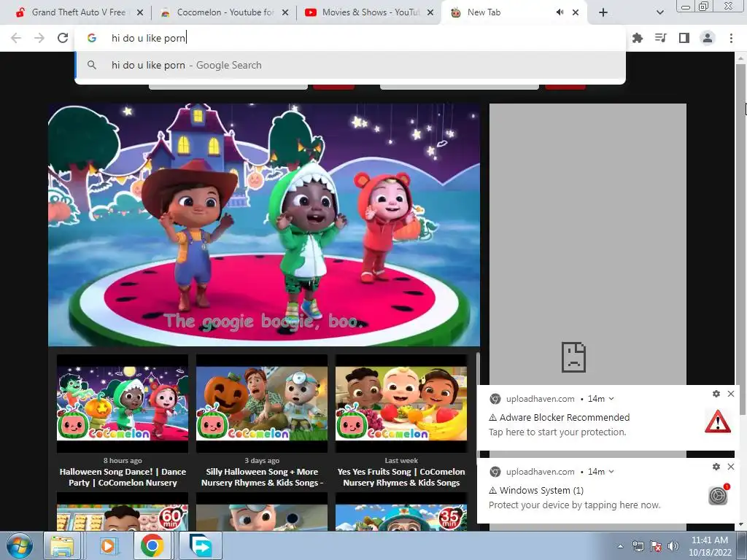Close the New Tab tab

click(576, 12)
